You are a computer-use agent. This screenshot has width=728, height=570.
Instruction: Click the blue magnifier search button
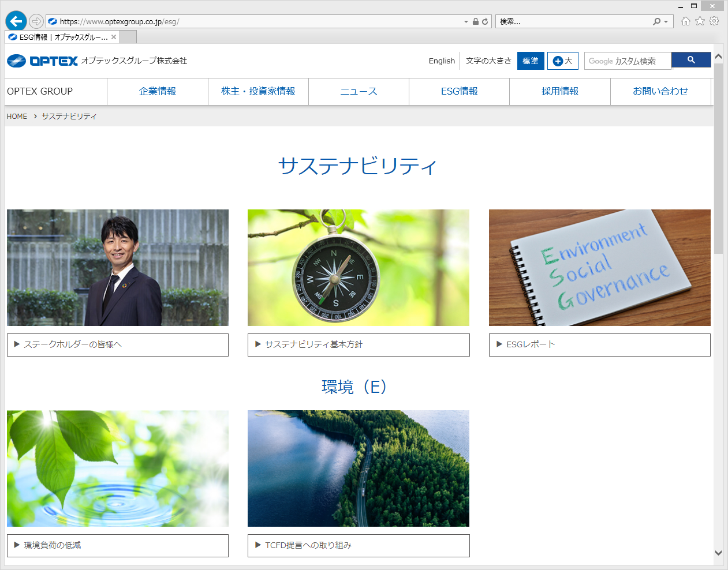coord(690,60)
